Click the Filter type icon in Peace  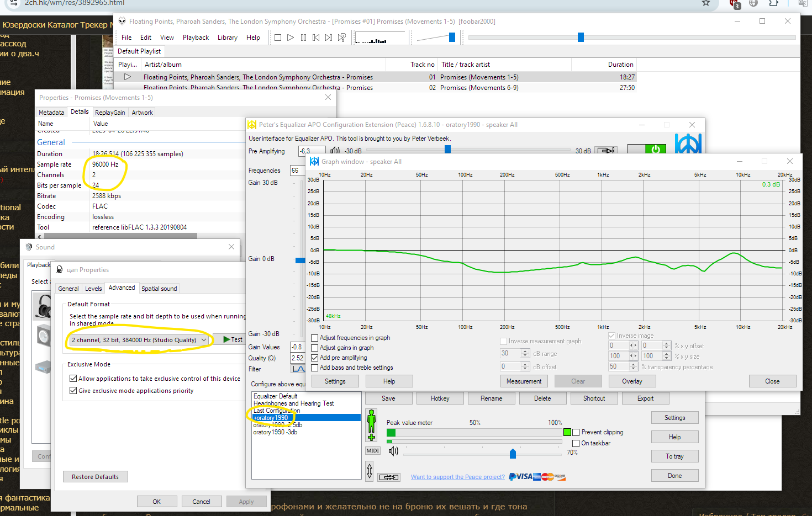click(x=298, y=369)
